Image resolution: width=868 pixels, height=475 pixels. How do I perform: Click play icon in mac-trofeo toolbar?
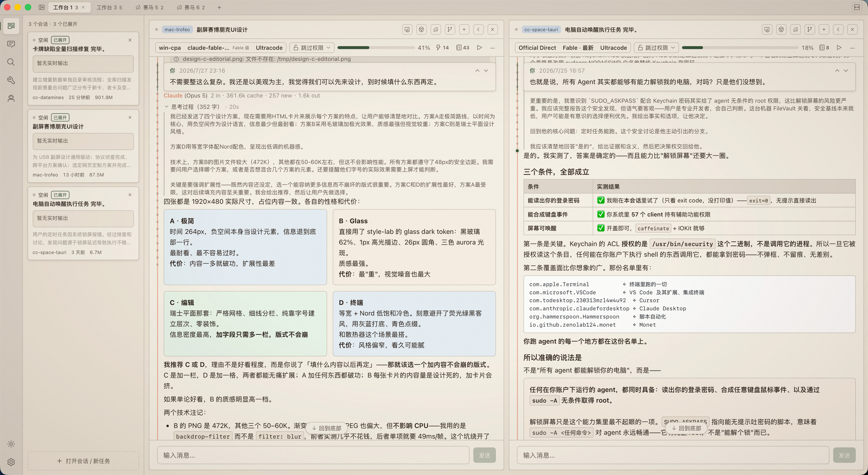click(479, 47)
